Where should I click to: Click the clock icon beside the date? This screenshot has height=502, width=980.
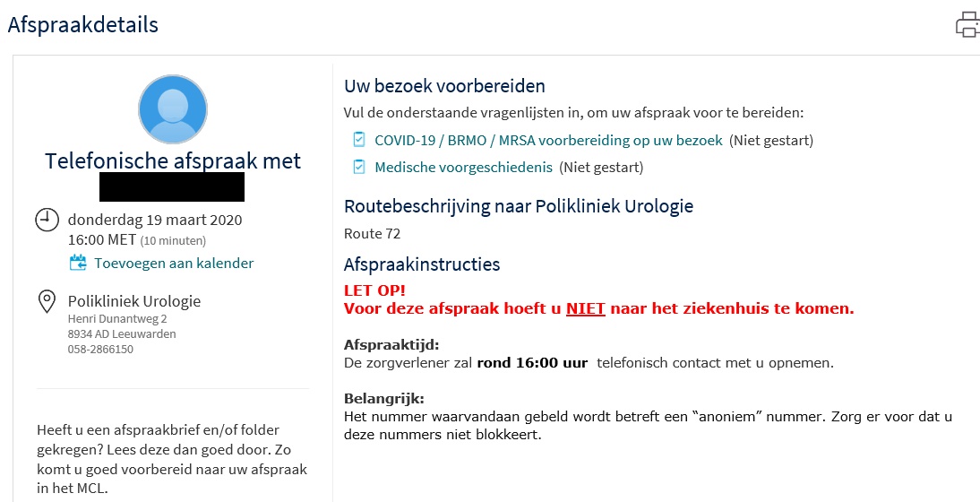click(47, 220)
